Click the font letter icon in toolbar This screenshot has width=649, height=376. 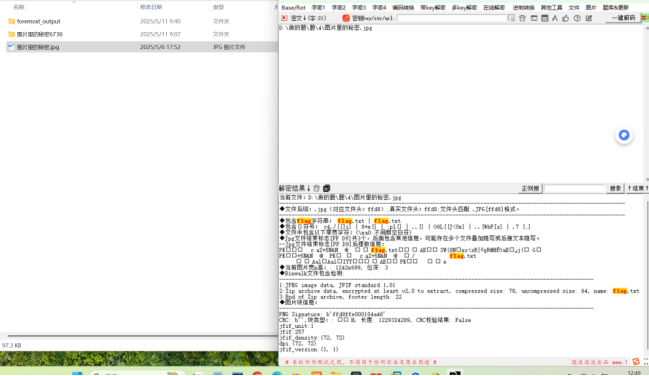click(555, 18)
